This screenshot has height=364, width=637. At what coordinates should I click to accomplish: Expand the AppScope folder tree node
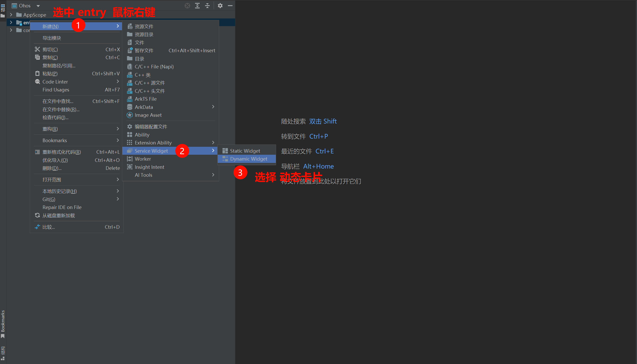(11, 15)
